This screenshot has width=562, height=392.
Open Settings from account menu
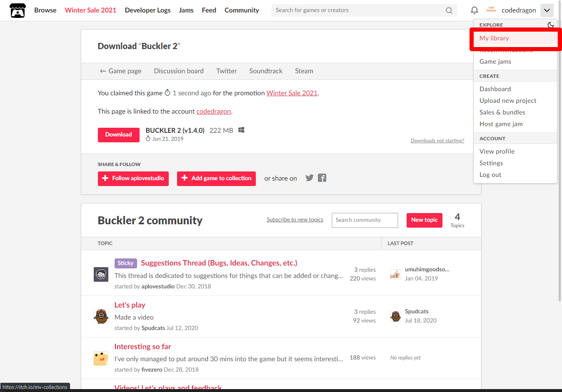[515, 163]
